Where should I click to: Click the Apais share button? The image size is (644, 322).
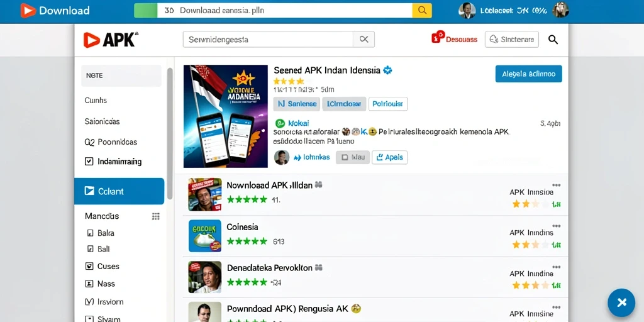pyautogui.click(x=389, y=157)
